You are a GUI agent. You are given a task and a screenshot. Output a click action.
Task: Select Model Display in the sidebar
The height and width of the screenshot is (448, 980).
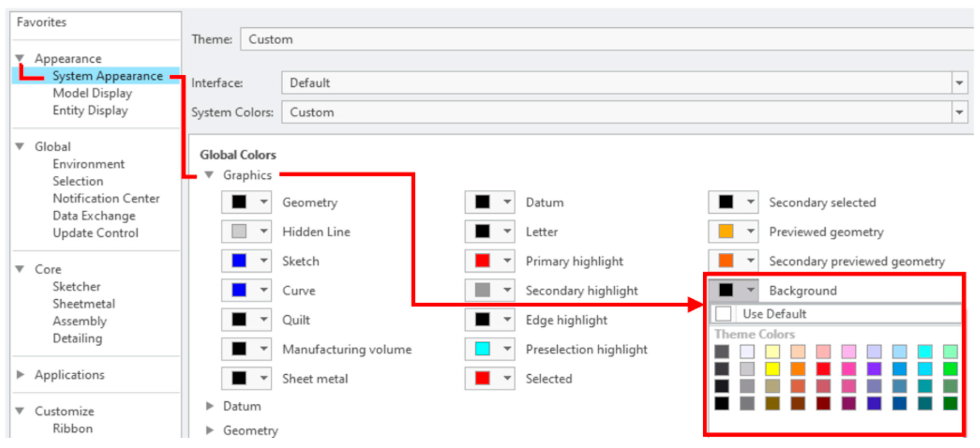[92, 93]
